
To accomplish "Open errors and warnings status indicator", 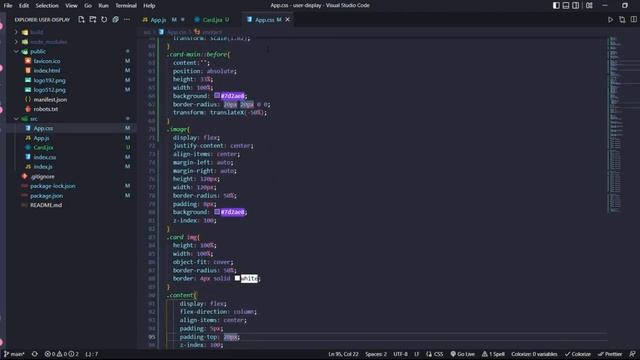I will coord(61,354).
